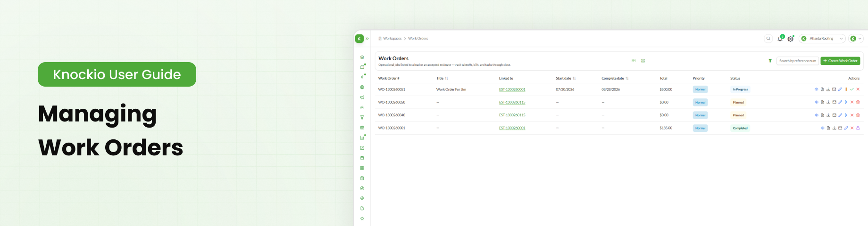Sort by the Complete date column
The width and height of the screenshot is (868, 226).
(615, 78)
